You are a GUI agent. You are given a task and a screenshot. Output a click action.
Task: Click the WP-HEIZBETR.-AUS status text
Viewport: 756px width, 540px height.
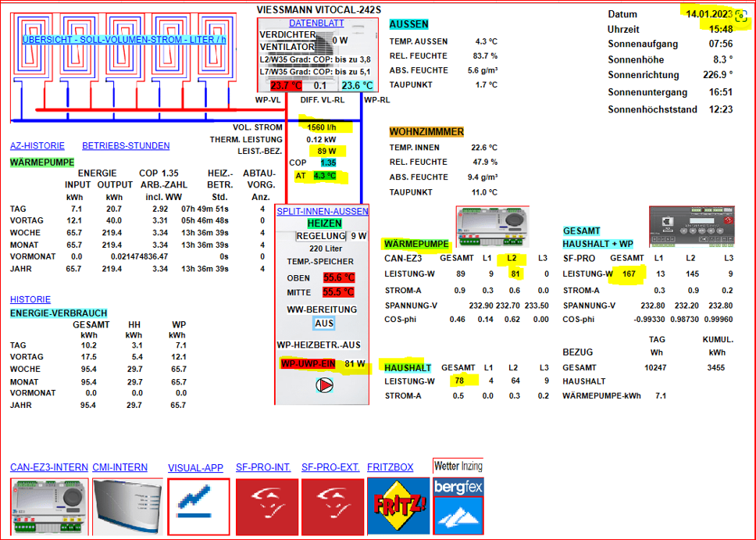(319, 345)
